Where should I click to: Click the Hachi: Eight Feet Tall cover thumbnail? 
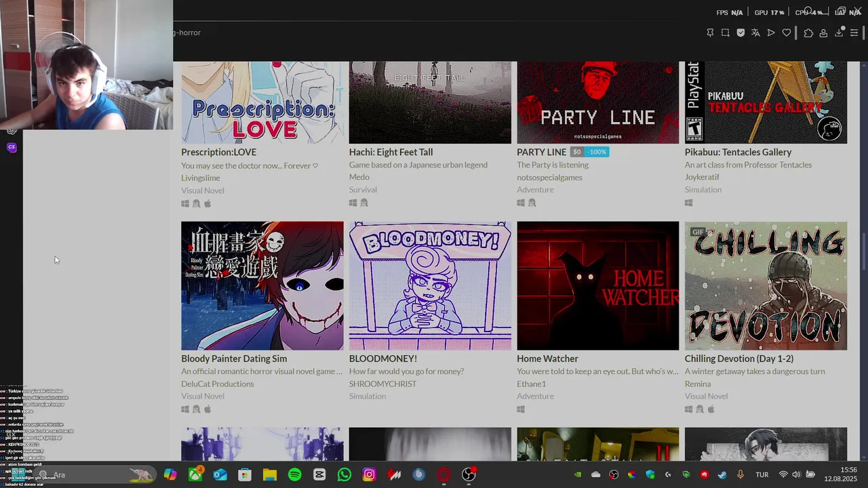[430, 102]
